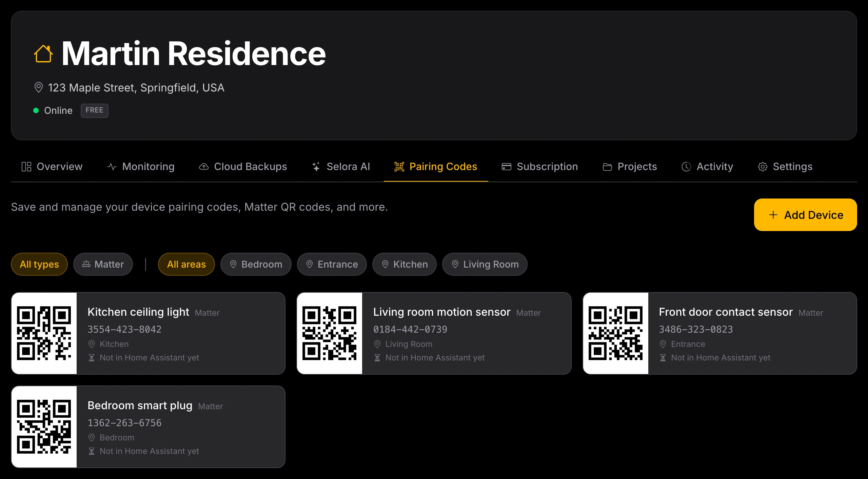
Task: Click the Bedroom pin icon on the smart plug card
Action: pyautogui.click(x=92, y=438)
